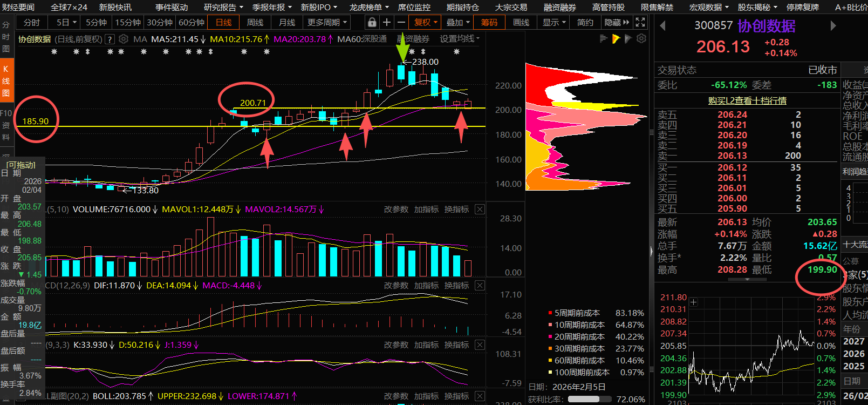
Task: Click the 5周期前成本 red legend swatch
Action: [x=550, y=313]
